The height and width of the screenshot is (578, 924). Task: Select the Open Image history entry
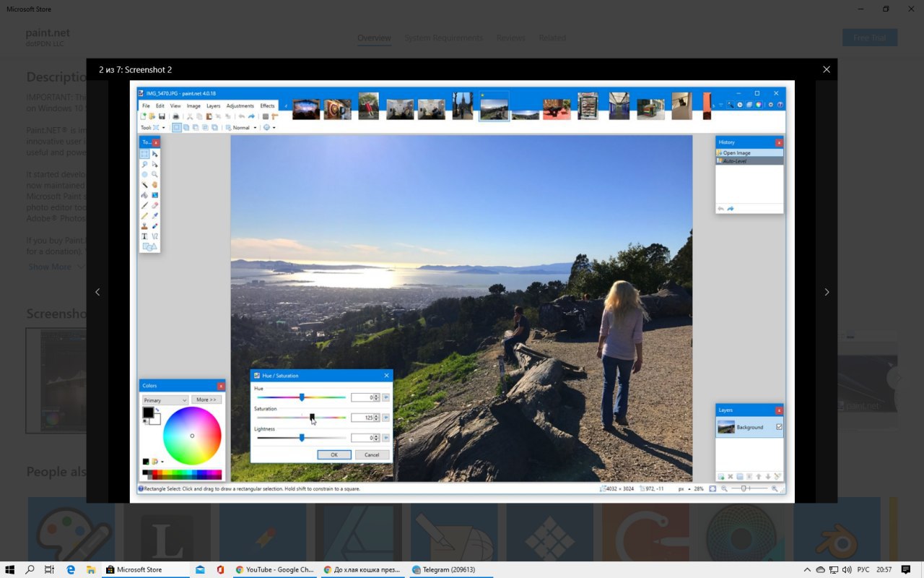pos(749,153)
